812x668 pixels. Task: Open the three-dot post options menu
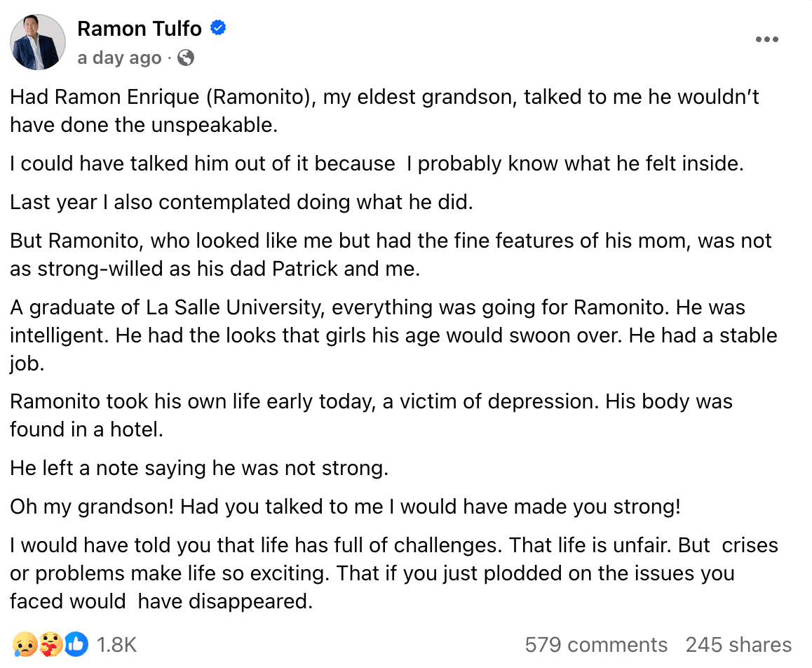point(767,40)
